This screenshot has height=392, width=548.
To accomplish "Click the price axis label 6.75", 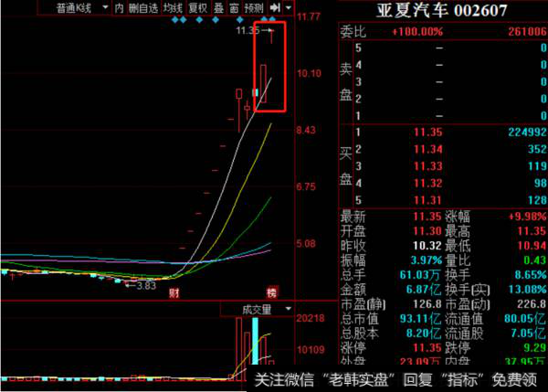I will click(306, 186).
